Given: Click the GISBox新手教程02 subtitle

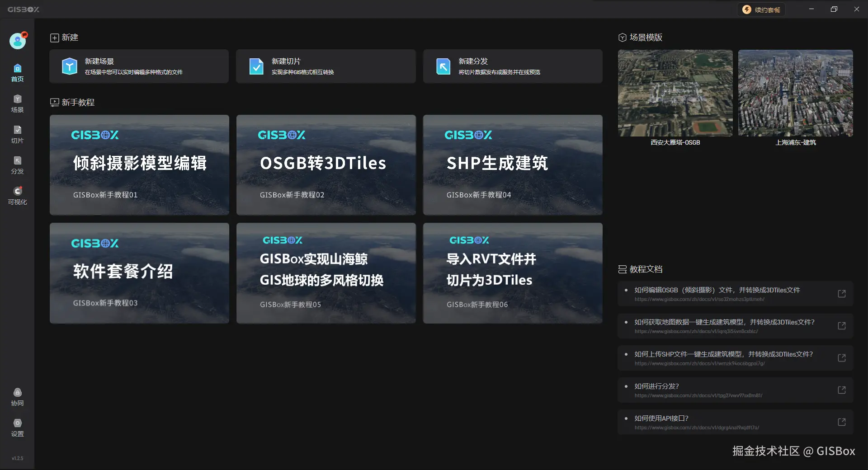Looking at the screenshot, I should (292, 195).
